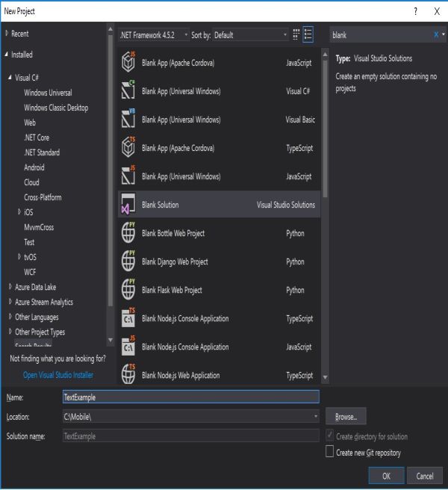Click the Blank App (Universal Windows) Visual C# icon

coord(128,90)
